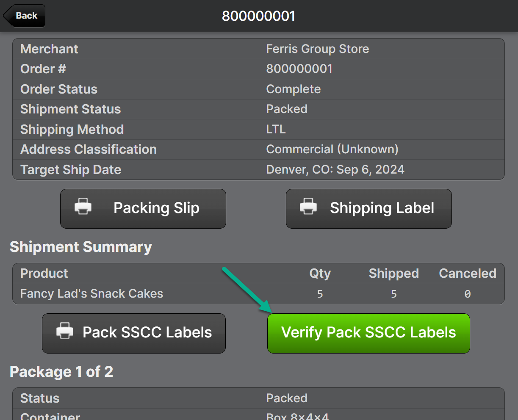
Task: Click the Canceled column header
Action: tap(467, 274)
